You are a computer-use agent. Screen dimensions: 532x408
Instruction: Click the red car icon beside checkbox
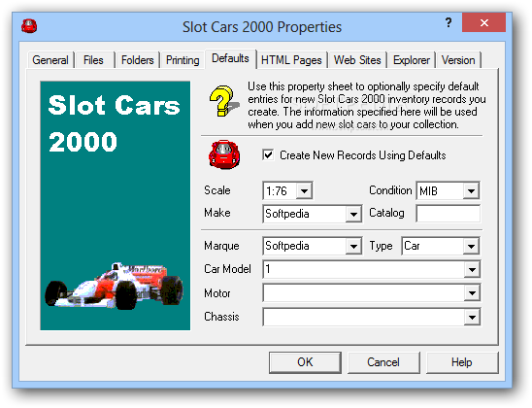[224, 154]
